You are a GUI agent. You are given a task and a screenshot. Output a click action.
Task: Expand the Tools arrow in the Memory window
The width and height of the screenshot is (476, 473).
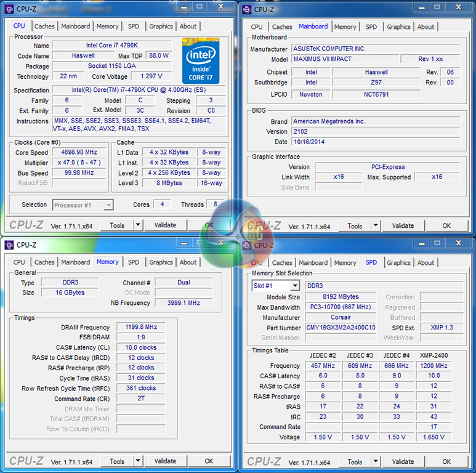coord(137,461)
